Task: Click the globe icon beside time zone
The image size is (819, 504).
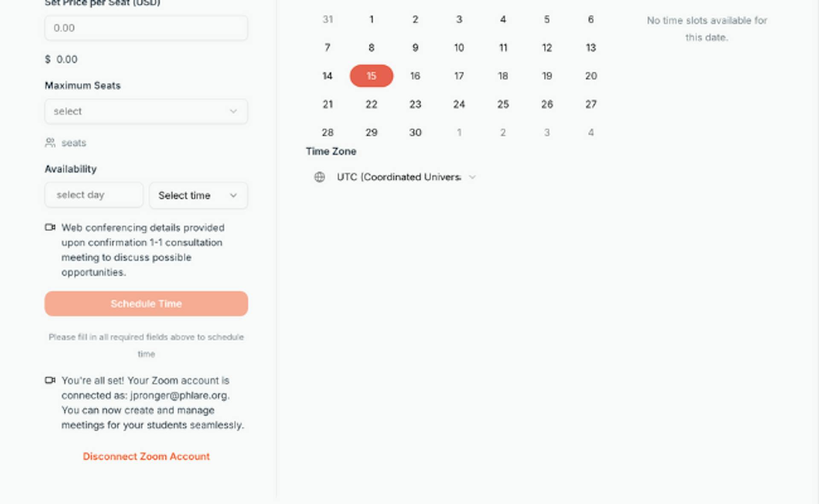Action: [319, 177]
